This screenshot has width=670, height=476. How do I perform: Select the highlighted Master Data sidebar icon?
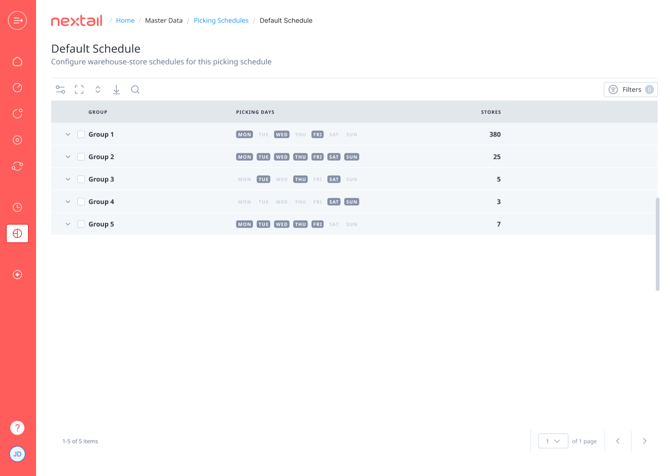(x=18, y=233)
